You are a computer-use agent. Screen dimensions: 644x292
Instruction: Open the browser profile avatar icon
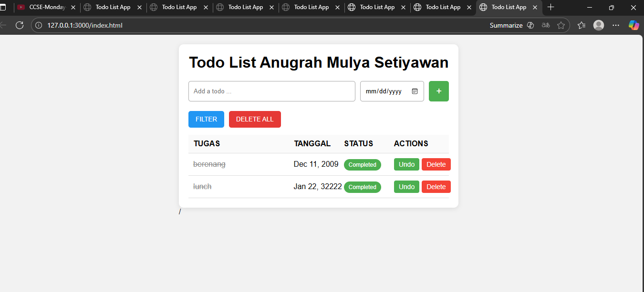(599, 25)
